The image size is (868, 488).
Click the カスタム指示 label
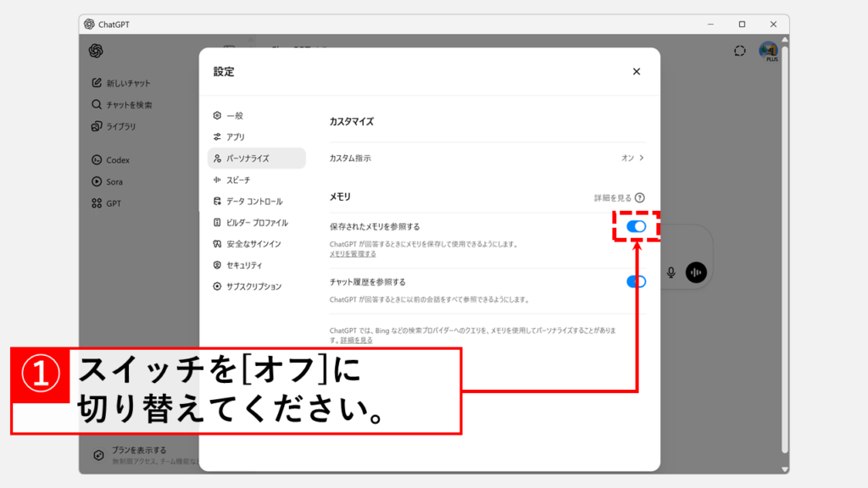pyautogui.click(x=350, y=158)
